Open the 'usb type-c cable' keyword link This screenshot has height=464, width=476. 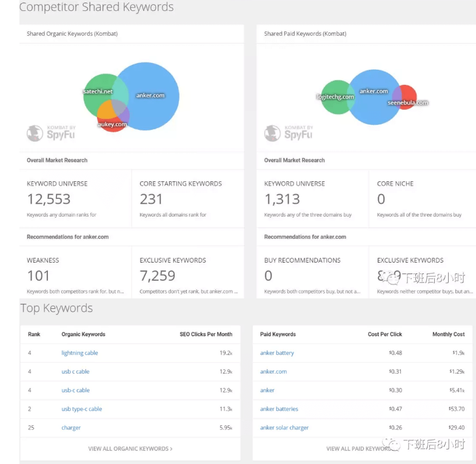[x=82, y=409]
